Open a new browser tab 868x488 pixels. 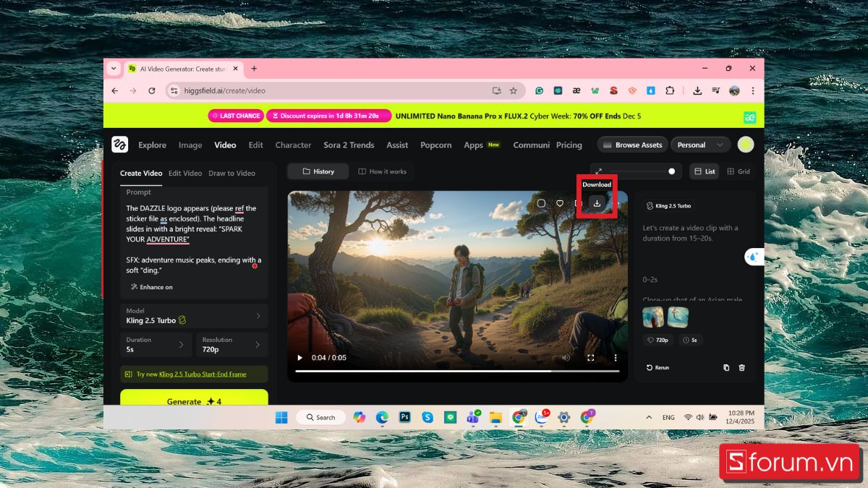(254, 69)
